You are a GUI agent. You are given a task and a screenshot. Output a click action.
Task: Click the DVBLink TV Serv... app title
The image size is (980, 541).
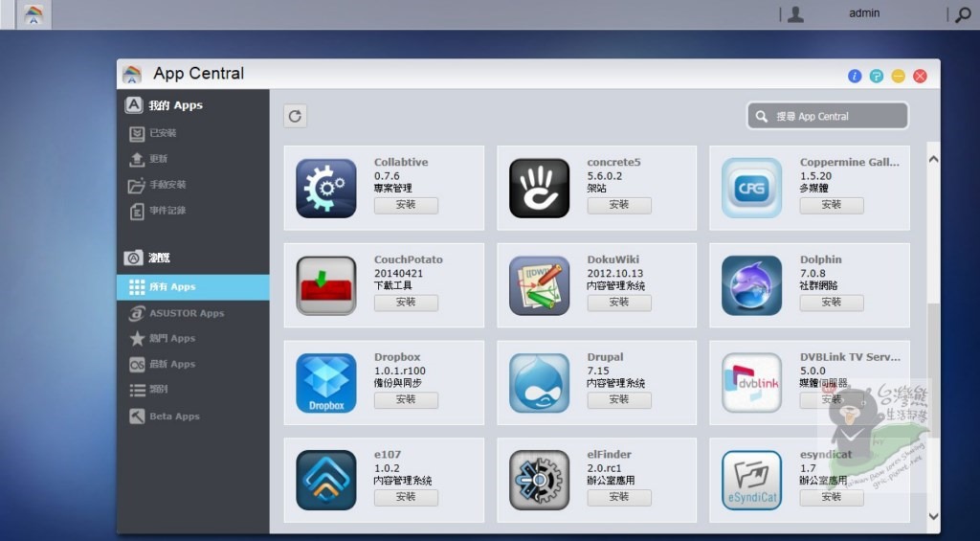tap(850, 357)
